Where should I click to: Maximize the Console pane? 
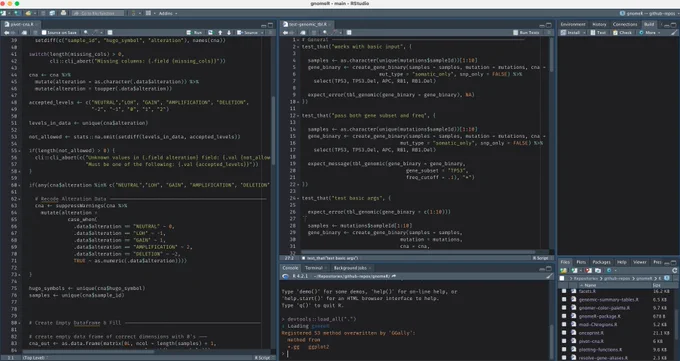point(549,268)
